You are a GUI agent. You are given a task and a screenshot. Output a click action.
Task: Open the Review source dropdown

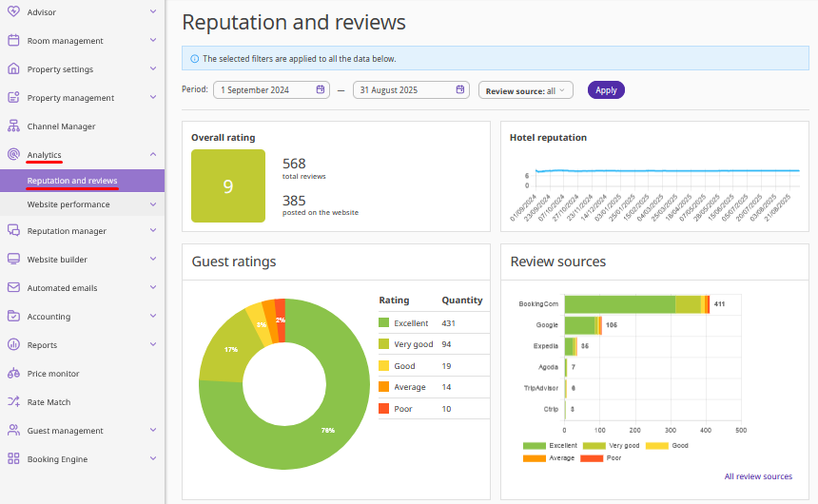point(526,90)
